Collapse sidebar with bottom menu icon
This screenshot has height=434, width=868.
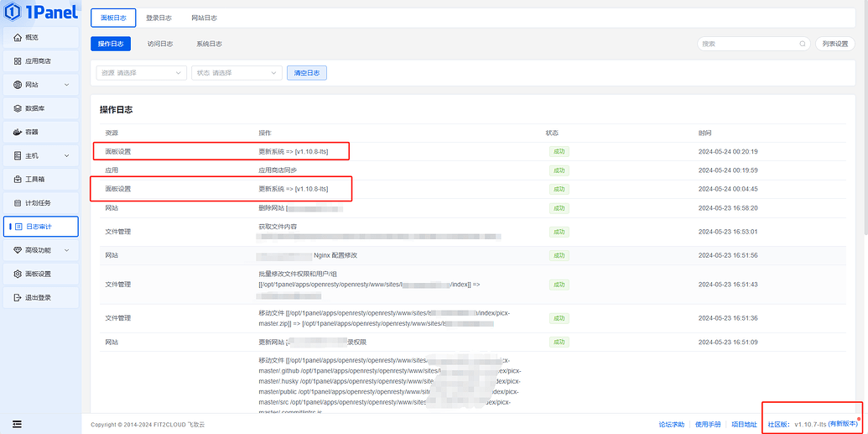(x=17, y=424)
